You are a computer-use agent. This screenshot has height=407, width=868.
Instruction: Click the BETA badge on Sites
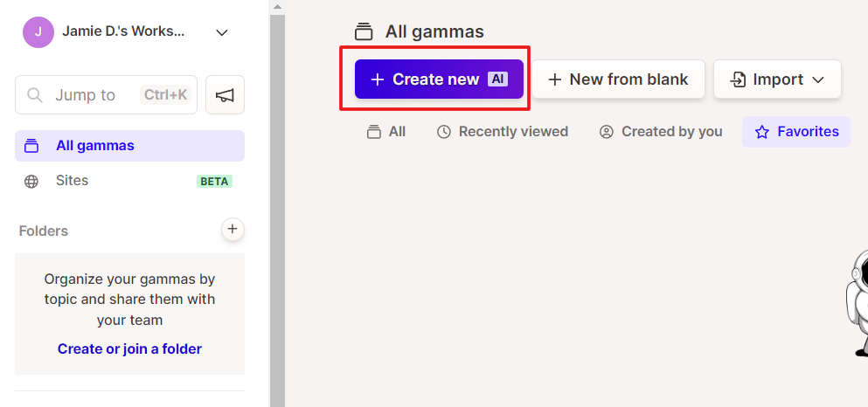tap(214, 182)
